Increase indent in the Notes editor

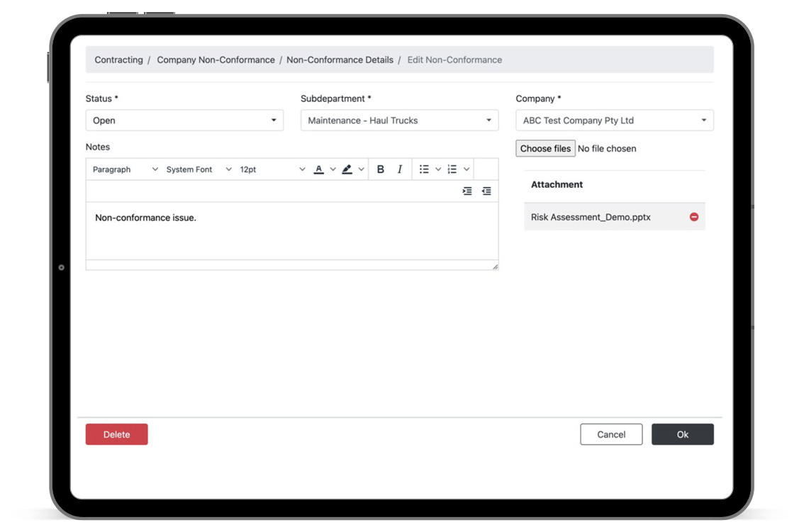pyautogui.click(x=467, y=191)
